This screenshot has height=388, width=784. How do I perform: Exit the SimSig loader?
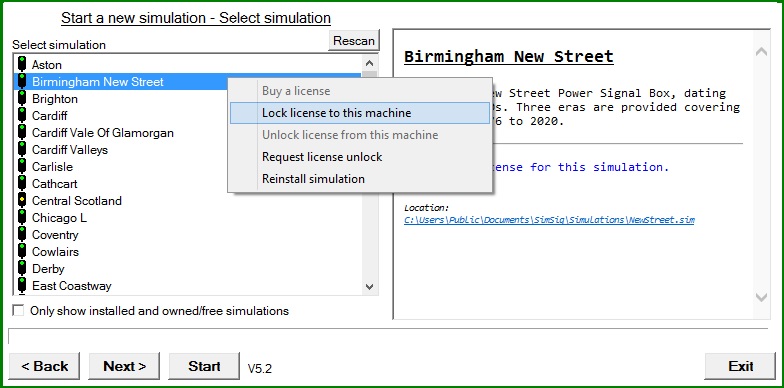point(740,366)
